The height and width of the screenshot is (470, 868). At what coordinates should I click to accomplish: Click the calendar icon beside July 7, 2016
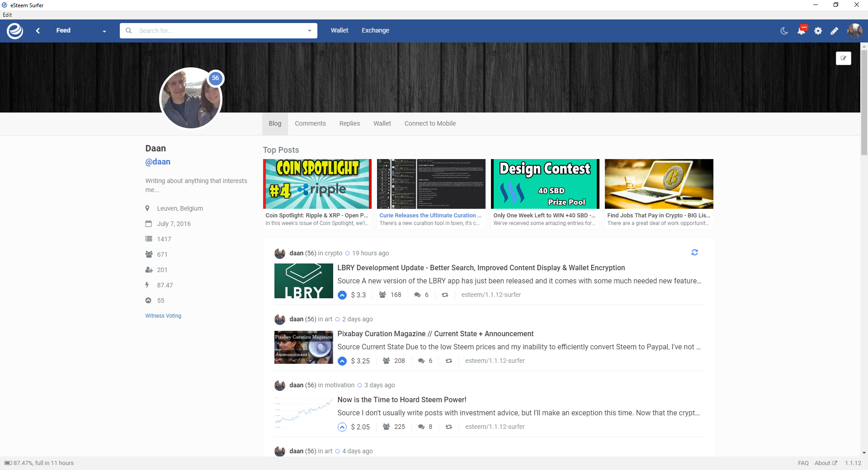pos(148,224)
